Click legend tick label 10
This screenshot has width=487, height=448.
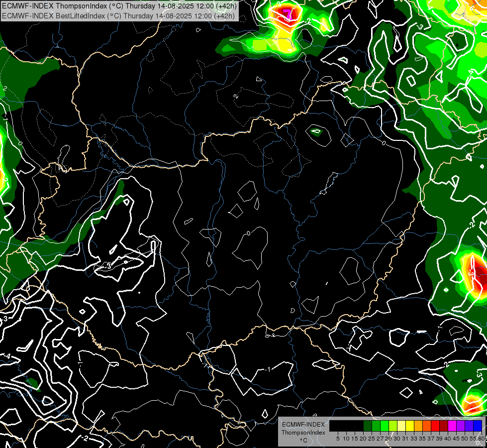pyautogui.click(x=346, y=439)
